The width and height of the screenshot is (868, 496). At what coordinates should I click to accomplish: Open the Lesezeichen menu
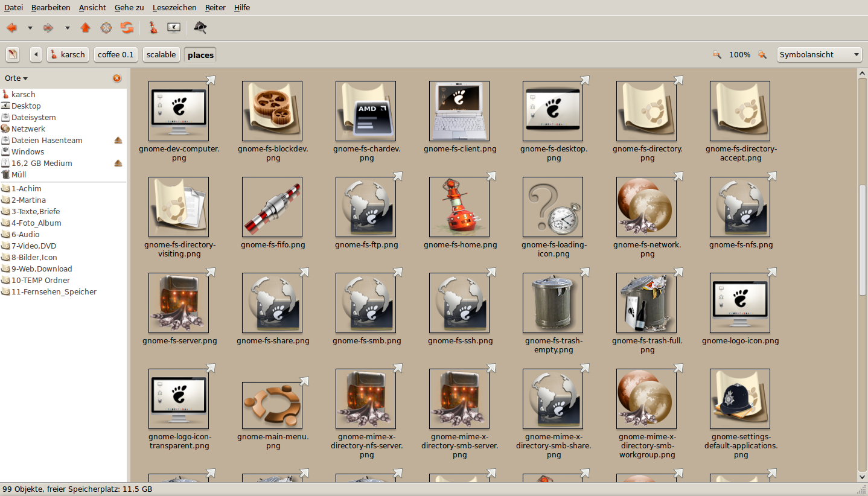pos(174,7)
